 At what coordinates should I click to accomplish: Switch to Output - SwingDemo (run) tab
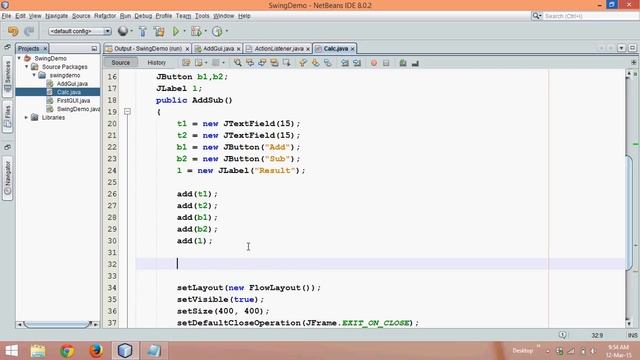point(148,49)
